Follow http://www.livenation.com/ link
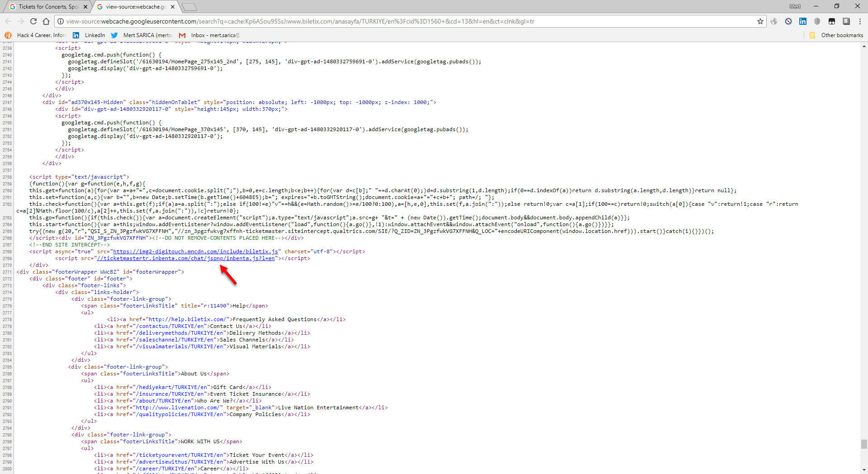 (x=178, y=408)
